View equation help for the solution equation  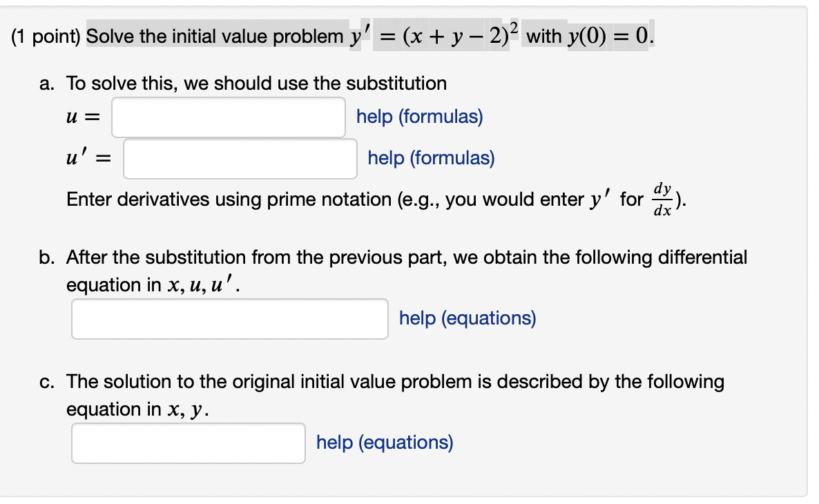[x=385, y=442]
